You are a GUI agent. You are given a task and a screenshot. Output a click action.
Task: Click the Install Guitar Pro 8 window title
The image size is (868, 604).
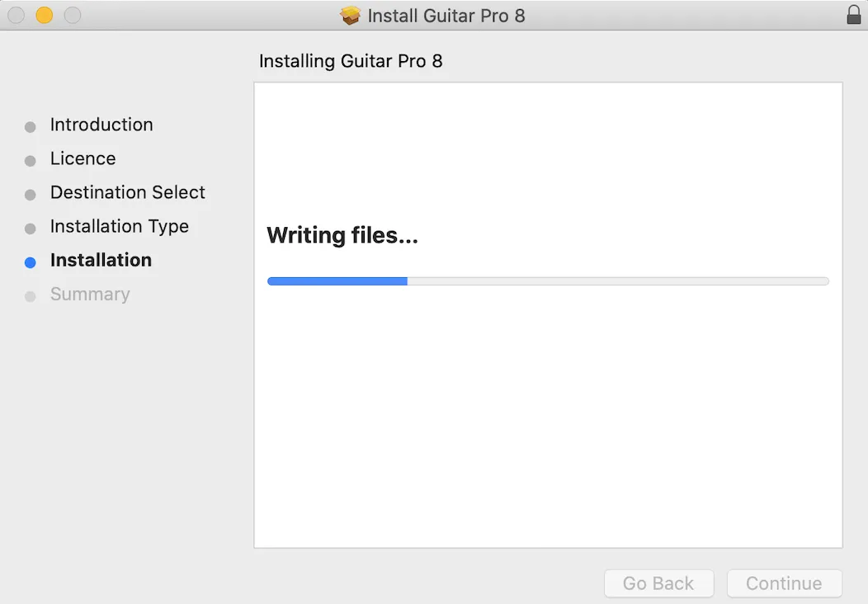[446, 16]
